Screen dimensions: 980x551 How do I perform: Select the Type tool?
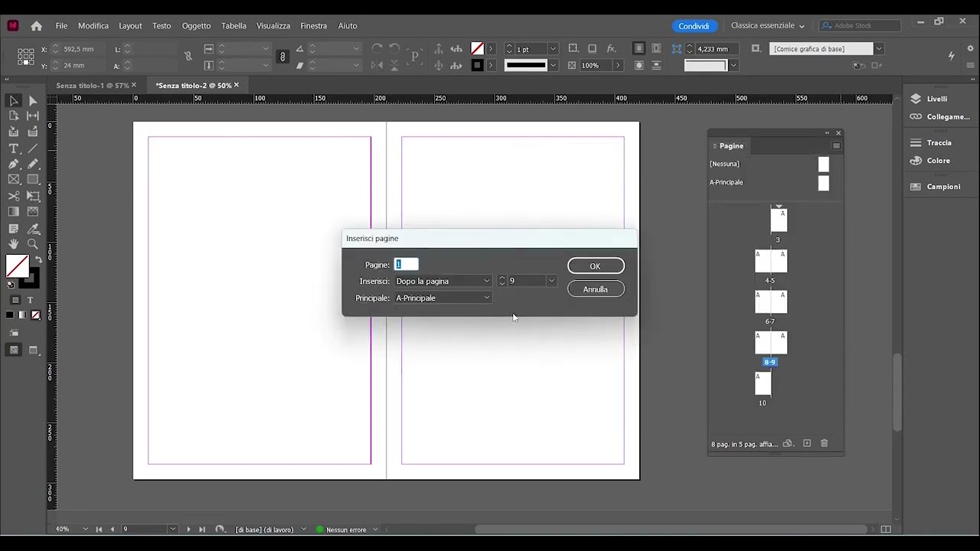(14, 148)
